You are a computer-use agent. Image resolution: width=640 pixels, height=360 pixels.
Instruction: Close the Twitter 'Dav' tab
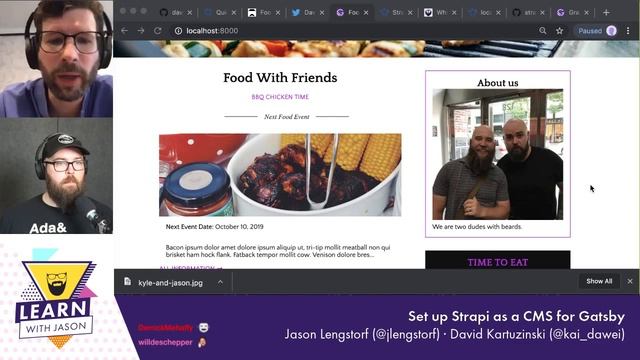(x=322, y=13)
